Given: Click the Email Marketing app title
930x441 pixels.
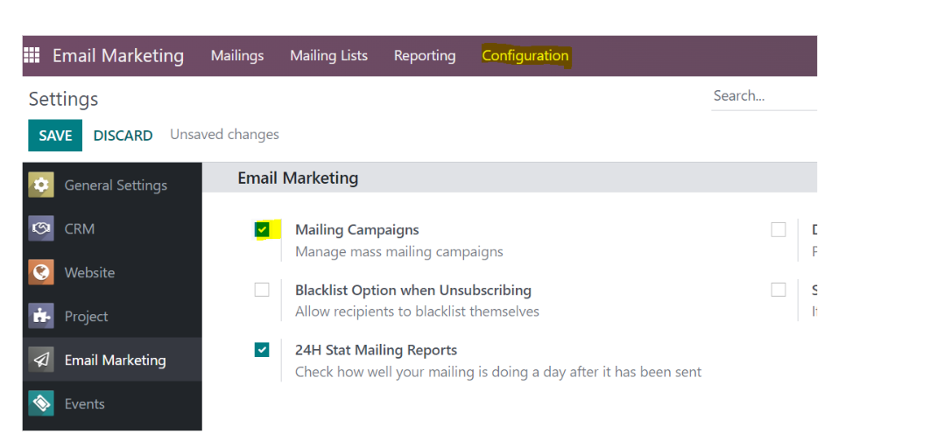Looking at the screenshot, I should tap(118, 56).
